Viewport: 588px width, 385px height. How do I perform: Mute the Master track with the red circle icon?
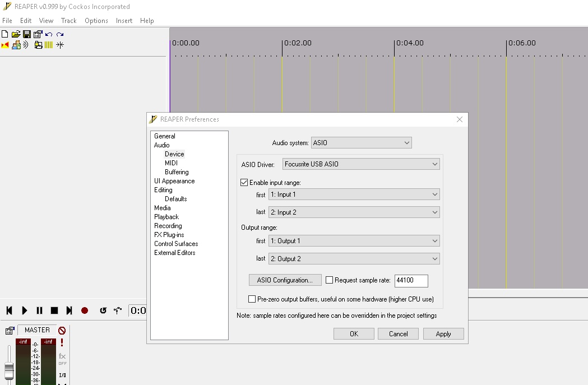[x=62, y=331]
